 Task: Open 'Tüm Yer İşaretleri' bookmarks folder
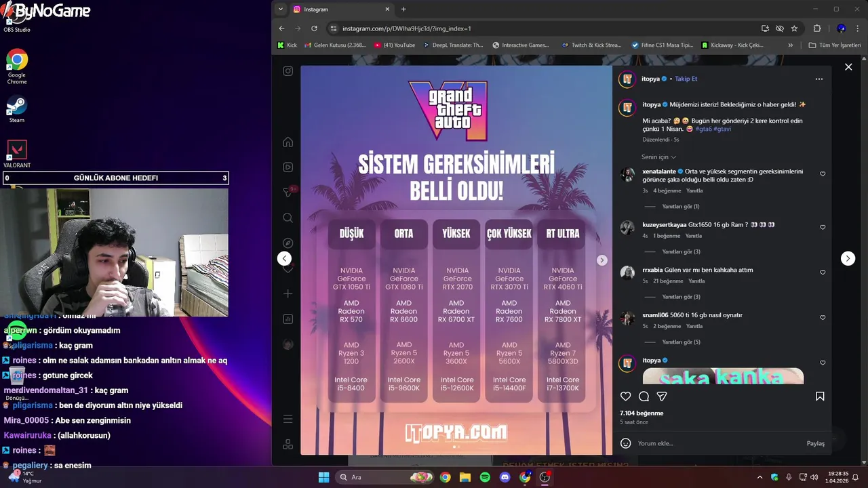tap(835, 45)
